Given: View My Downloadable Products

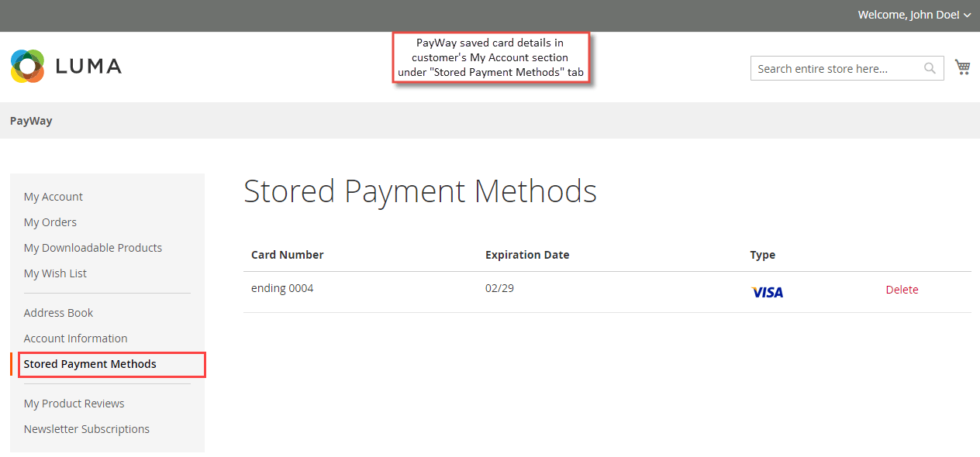Looking at the screenshot, I should [x=93, y=247].
